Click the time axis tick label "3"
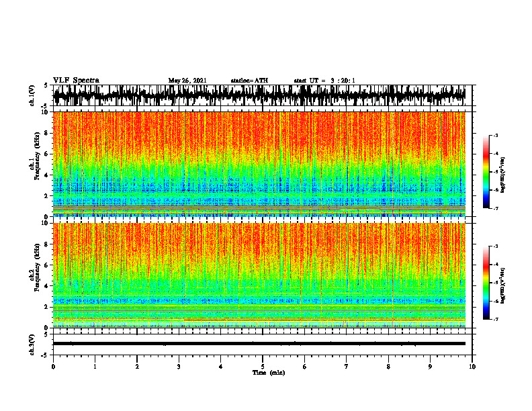532x411 pixels. click(179, 367)
